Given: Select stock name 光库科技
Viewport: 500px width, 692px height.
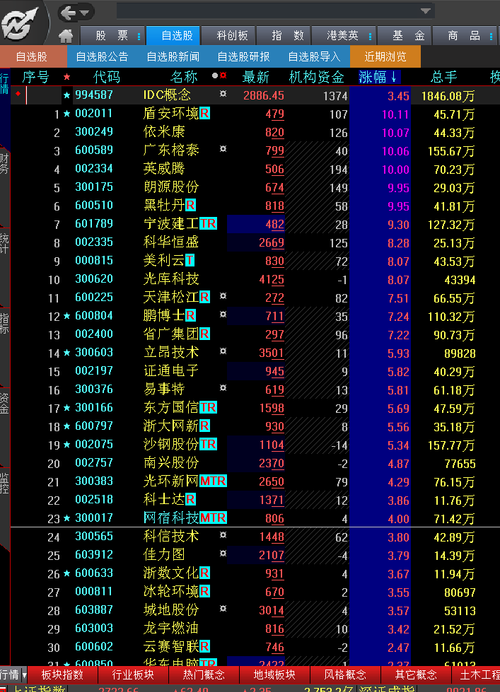Looking at the screenshot, I should (171, 279).
